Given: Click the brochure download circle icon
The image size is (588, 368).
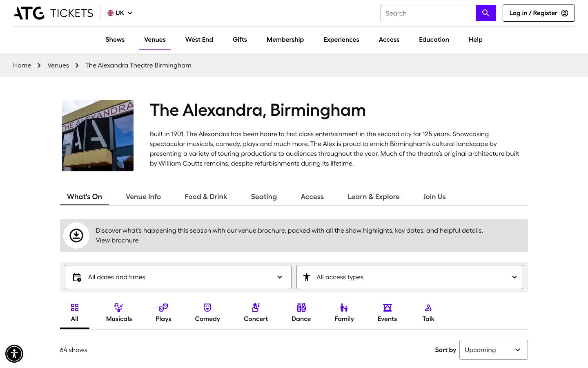Looking at the screenshot, I should pos(76,236).
